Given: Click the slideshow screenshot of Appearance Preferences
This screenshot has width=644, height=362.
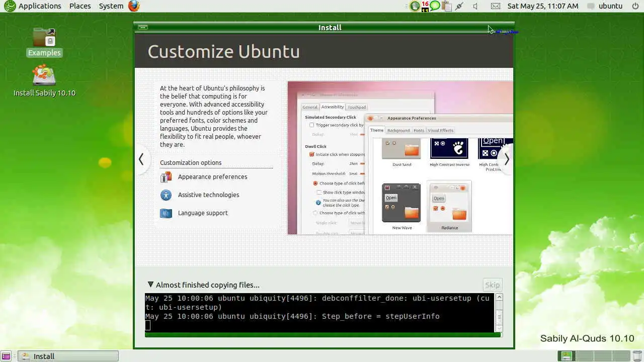Looking at the screenshot, I should [x=400, y=158].
